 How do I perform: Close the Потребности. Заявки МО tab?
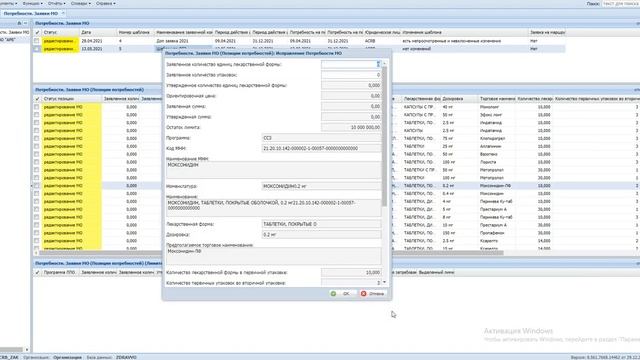click(x=63, y=13)
